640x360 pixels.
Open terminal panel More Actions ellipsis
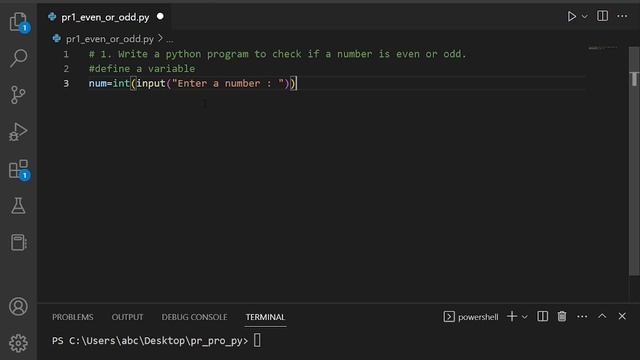click(582, 316)
